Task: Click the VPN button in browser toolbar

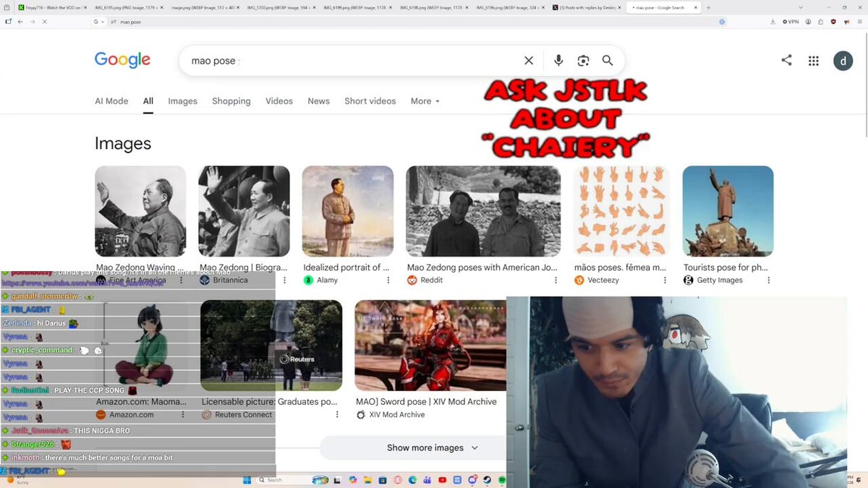Action: (x=791, y=22)
